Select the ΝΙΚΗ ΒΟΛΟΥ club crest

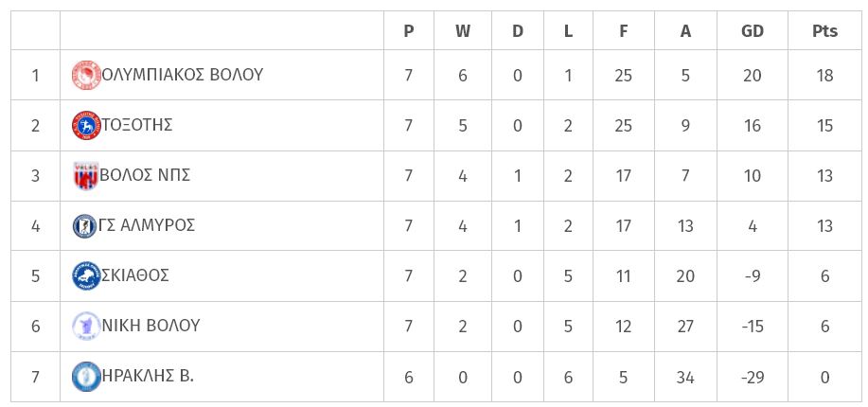point(86,327)
